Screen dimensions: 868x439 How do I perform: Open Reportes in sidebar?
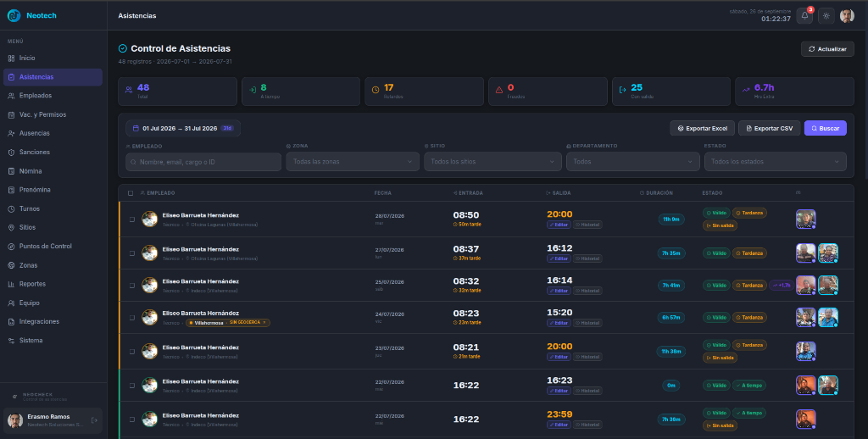pyautogui.click(x=53, y=284)
